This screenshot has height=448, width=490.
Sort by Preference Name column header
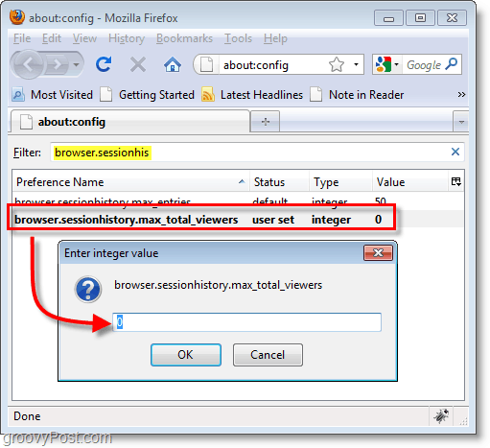pos(130,182)
